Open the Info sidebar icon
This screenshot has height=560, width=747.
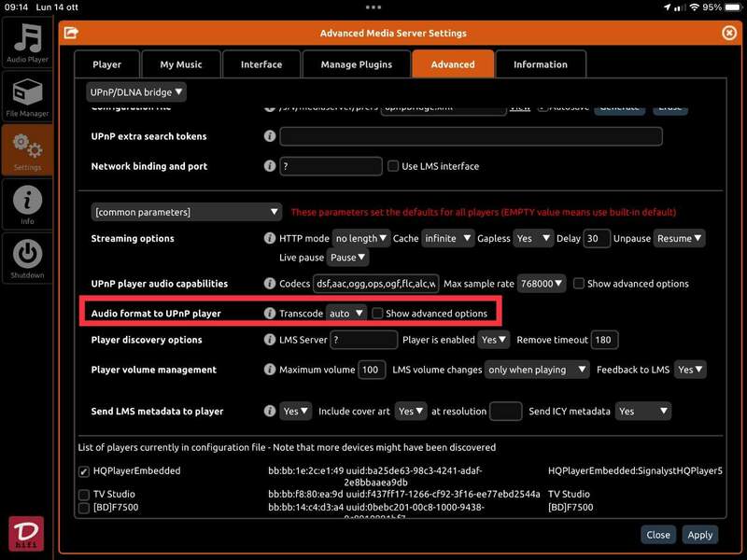[28, 203]
